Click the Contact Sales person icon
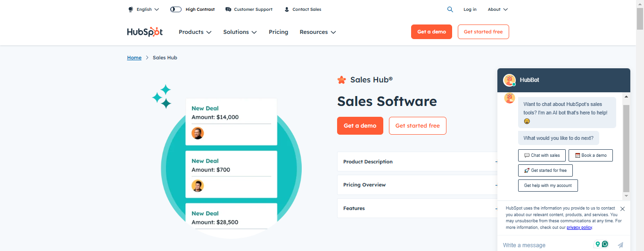Viewport: 644px width, 251px height. click(x=287, y=9)
